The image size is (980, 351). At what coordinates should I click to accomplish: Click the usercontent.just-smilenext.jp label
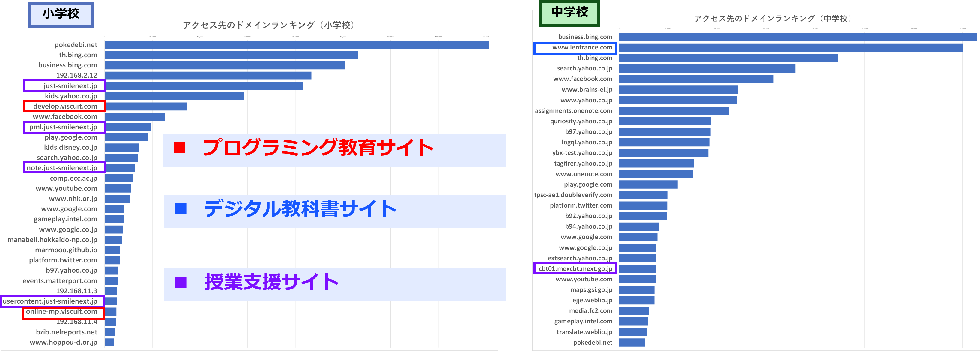50,301
